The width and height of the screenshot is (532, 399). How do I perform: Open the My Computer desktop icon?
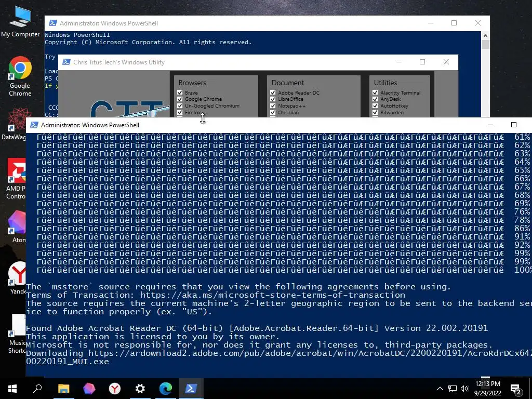tap(20, 21)
